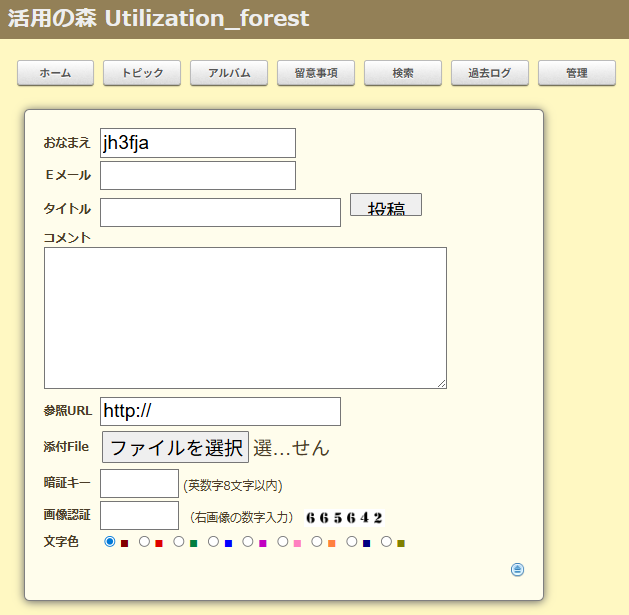Choose the olive text color radio
The width and height of the screenshot is (629, 615).
click(x=386, y=542)
